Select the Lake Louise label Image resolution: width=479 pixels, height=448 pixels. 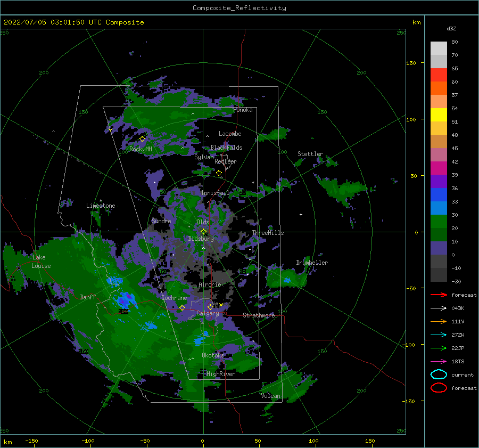(x=41, y=262)
